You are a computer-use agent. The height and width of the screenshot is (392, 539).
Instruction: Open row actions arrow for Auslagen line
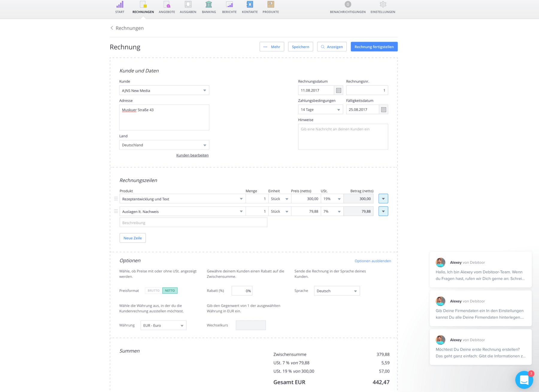pos(383,211)
